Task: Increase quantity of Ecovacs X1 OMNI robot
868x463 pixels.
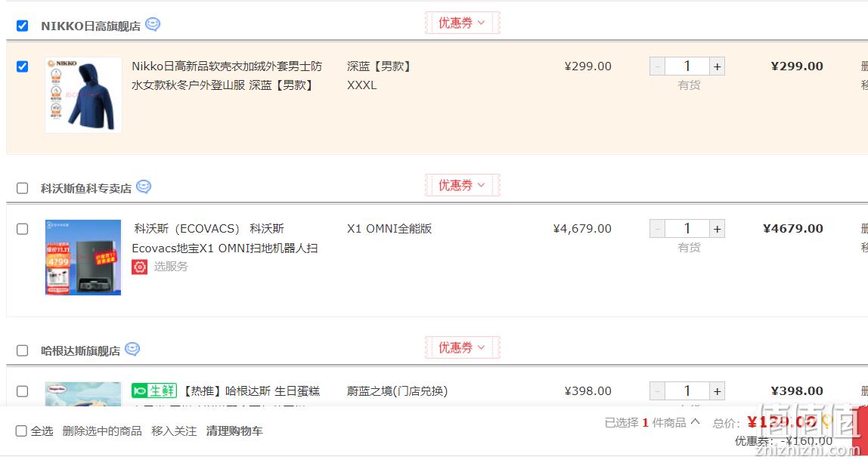Action: click(717, 228)
